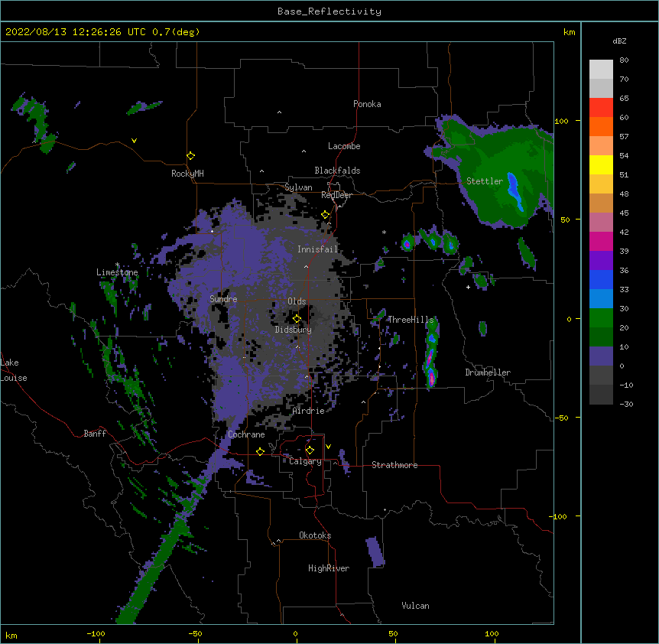Click the white caret marker west of Ponoka
Screen dimensions: 659x644
click(279, 112)
